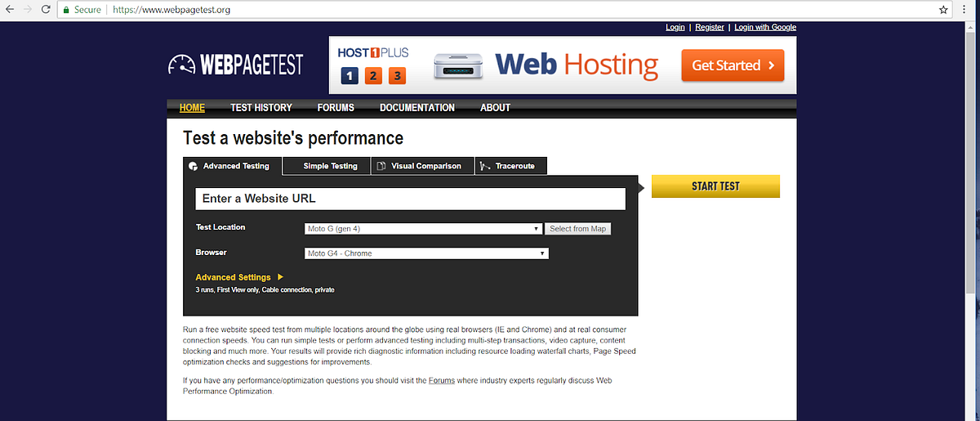This screenshot has width=980, height=421.
Task: Open the Test Location dropdown
Action: click(x=423, y=229)
